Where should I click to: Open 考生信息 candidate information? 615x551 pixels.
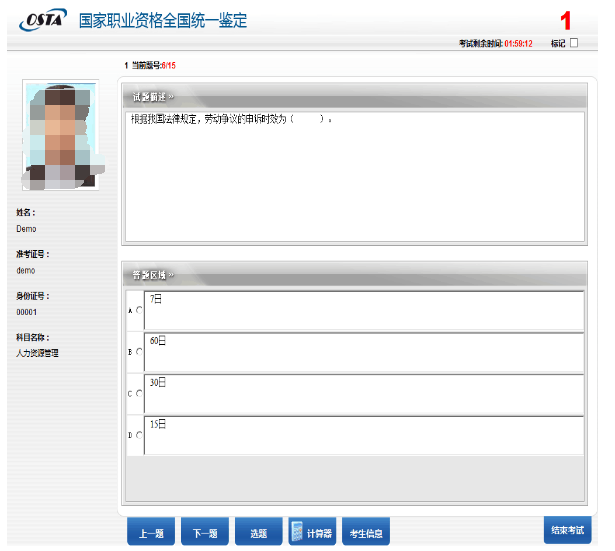tap(366, 533)
